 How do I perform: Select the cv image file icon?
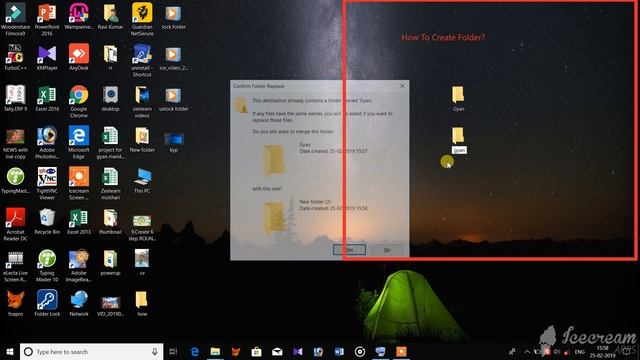coord(142,262)
